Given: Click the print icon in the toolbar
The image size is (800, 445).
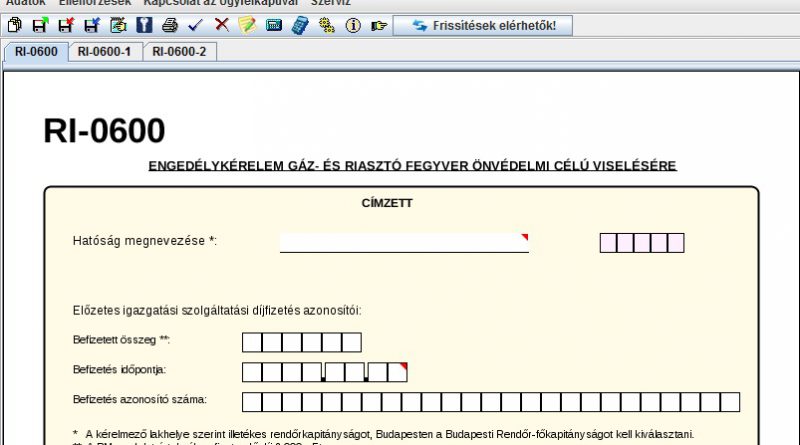Looking at the screenshot, I should (170, 25).
